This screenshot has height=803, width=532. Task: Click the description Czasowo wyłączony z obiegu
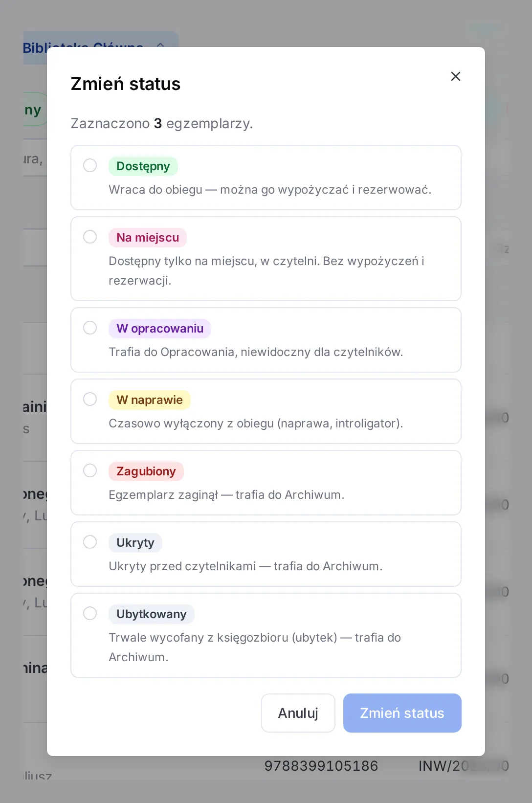point(256,424)
